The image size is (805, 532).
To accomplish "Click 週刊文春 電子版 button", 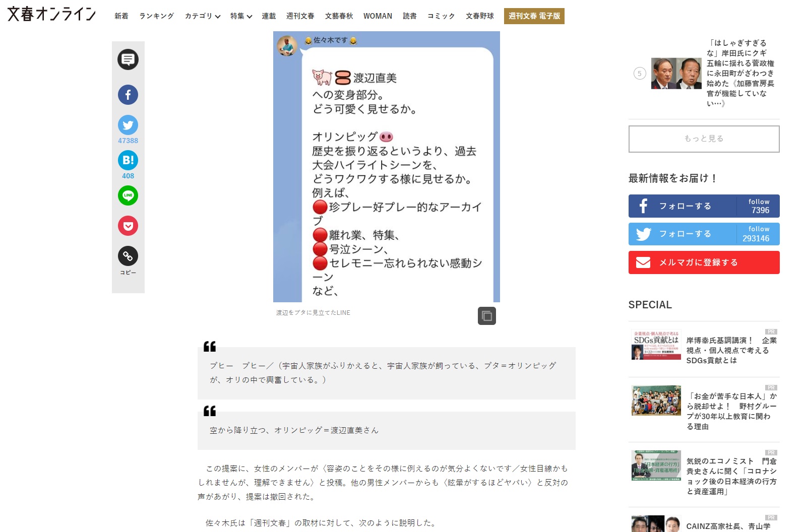I will point(534,16).
